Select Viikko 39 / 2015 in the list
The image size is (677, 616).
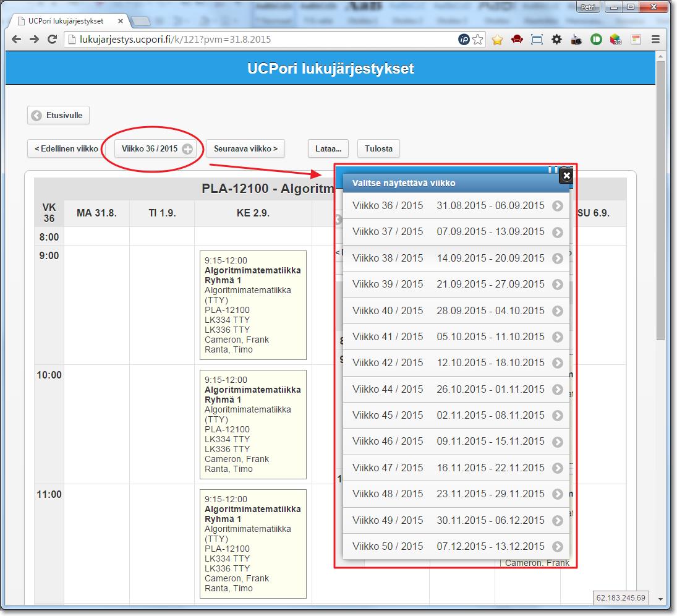coord(456,284)
